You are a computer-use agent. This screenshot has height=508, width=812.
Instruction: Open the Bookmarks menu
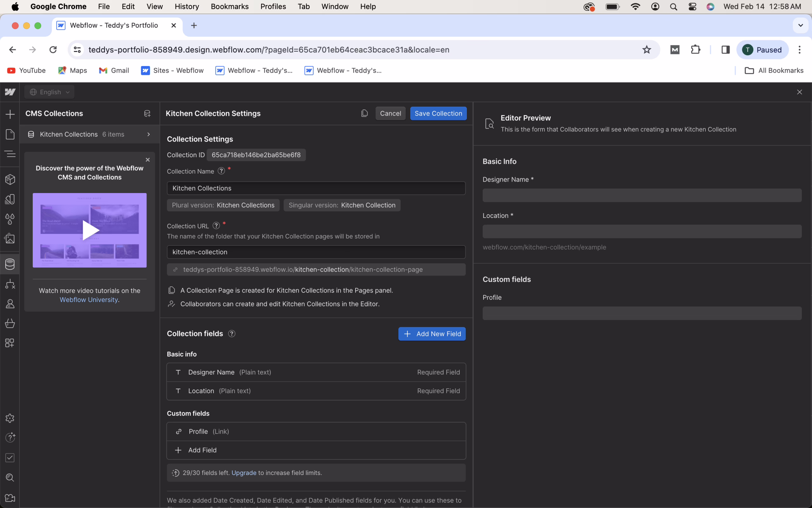pos(230,6)
